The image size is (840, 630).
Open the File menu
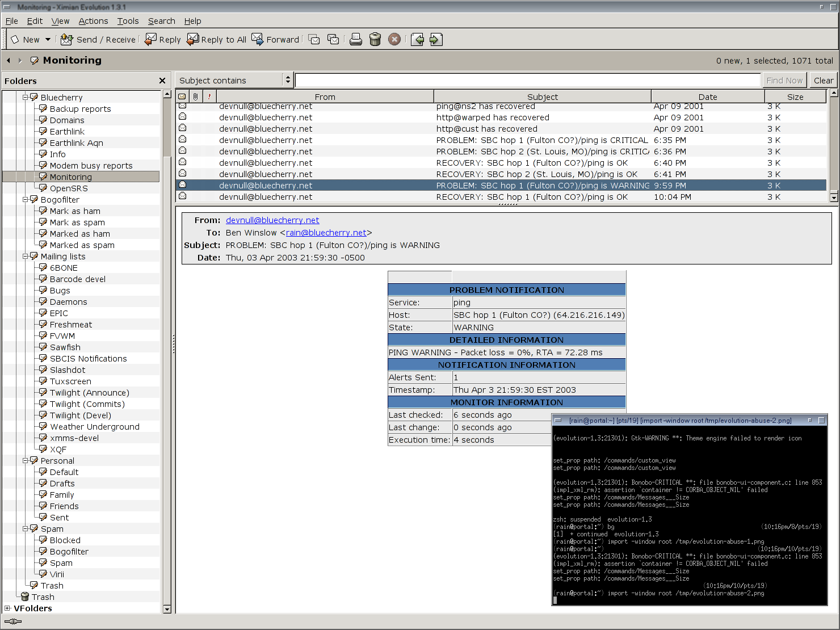point(12,21)
